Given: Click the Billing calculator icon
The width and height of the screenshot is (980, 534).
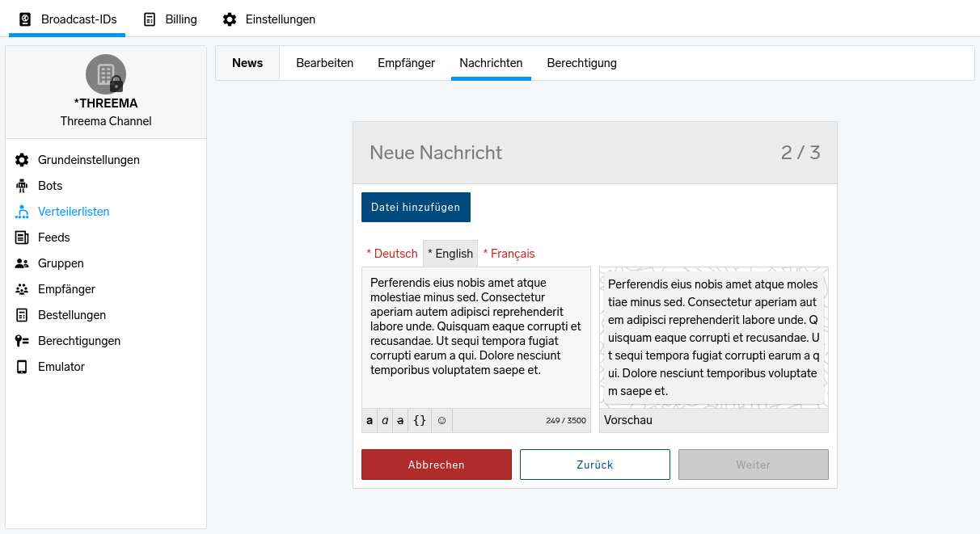Looking at the screenshot, I should pyautogui.click(x=150, y=19).
